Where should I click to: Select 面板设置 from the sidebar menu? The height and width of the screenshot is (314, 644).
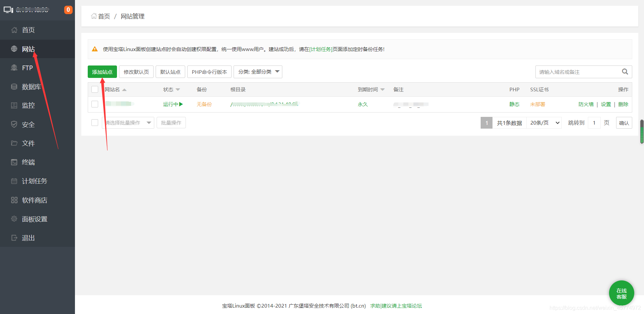coord(35,219)
